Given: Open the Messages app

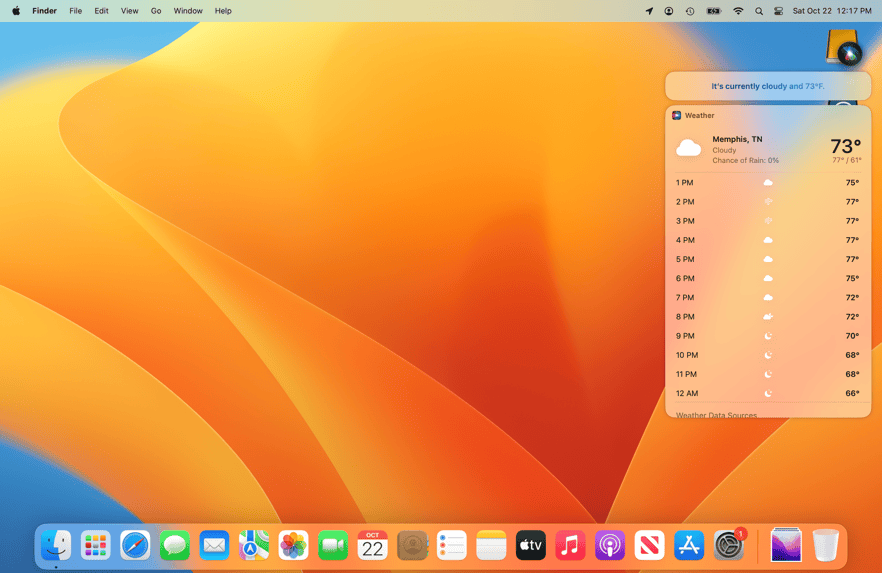Looking at the screenshot, I should tap(174, 545).
